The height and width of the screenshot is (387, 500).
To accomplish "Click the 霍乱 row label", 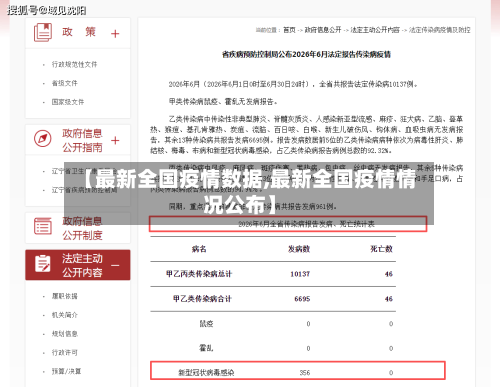I will [206, 348].
